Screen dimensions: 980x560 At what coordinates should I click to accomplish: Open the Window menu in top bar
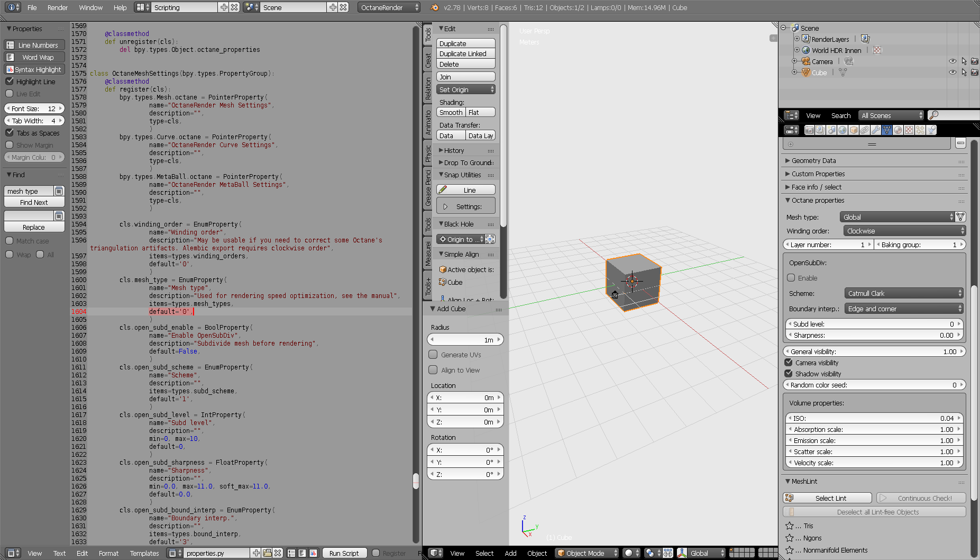pyautogui.click(x=91, y=7)
